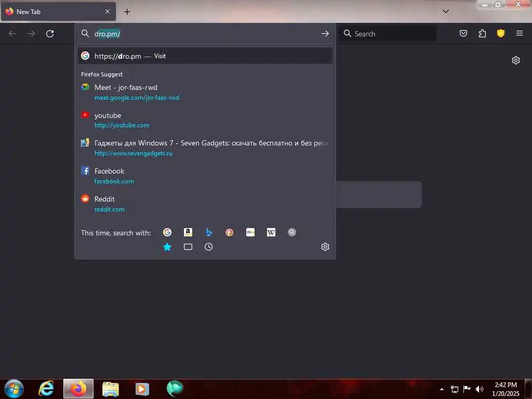Open a new tab with the plus button
The height and width of the screenshot is (399, 532).
click(127, 11)
